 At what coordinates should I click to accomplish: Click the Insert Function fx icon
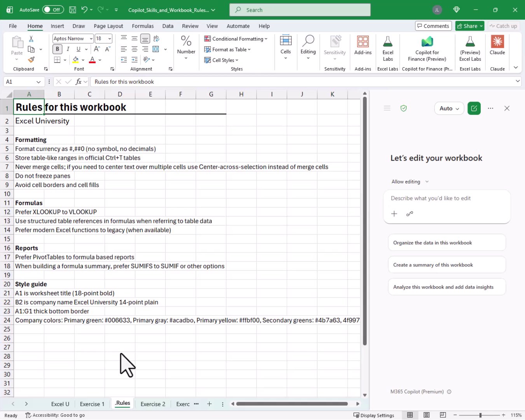tap(79, 82)
